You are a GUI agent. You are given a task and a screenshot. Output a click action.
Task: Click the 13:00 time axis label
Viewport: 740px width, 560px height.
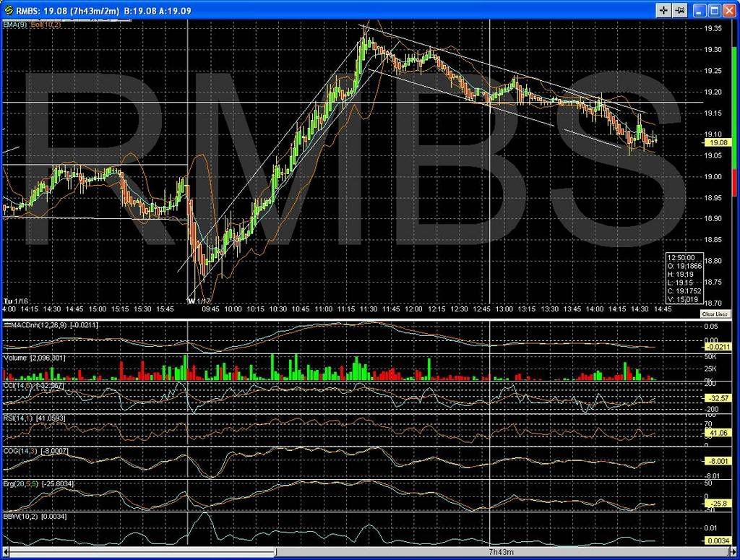click(504, 309)
